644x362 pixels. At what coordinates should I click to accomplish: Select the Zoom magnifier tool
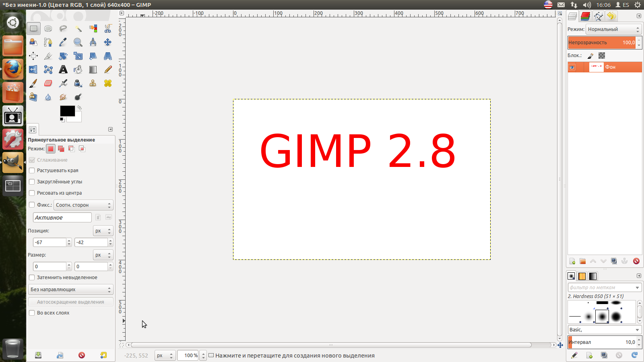(x=78, y=42)
